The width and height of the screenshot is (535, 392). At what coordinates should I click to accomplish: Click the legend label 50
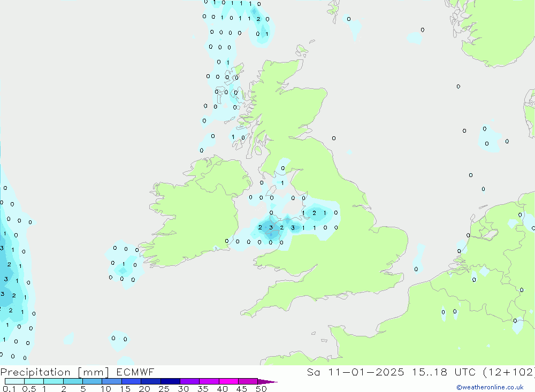coord(261,389)
